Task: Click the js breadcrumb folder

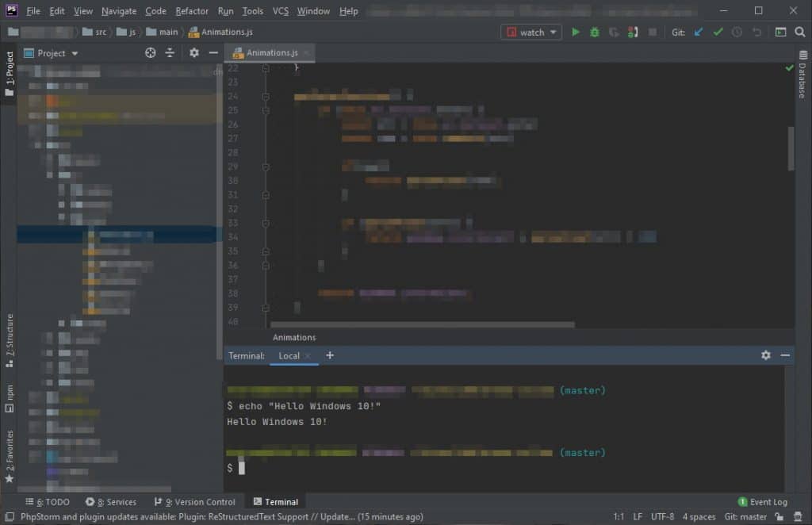Action: click(127, 32)
